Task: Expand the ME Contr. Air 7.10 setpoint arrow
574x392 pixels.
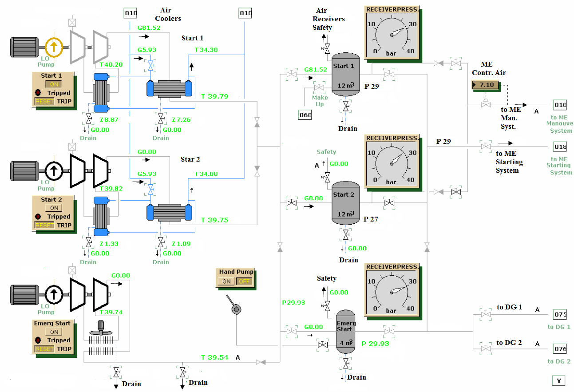Action: click(475, 85)
